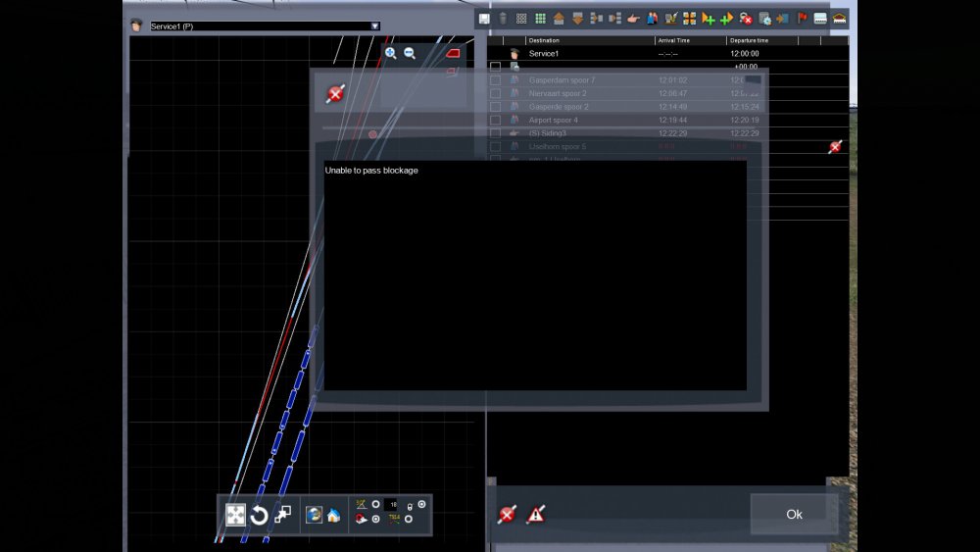The image size is (980, 552).
Task: Open the Service1 (P) dropdown
Action: pyautogui.click(x=374, y=26)
